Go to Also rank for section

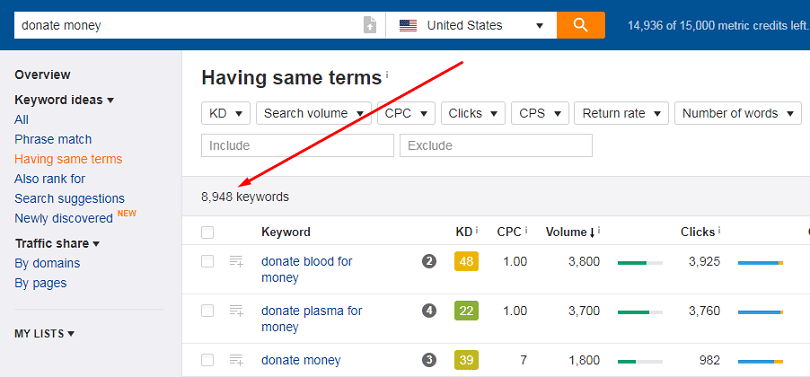[x=50, y=179]
